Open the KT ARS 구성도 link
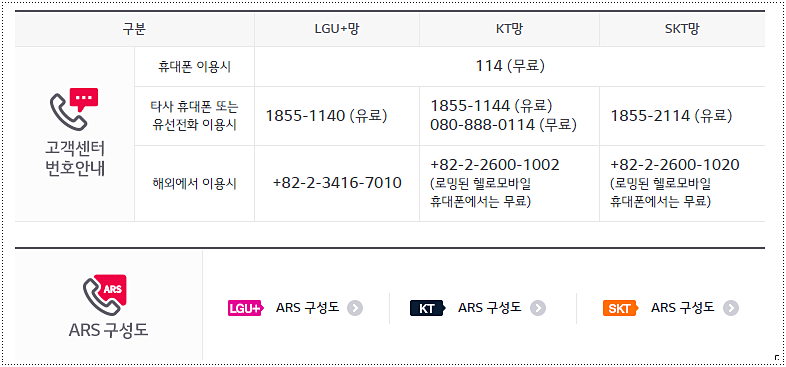Viewport: 786px width, 367px height. (x=490, y=308)
